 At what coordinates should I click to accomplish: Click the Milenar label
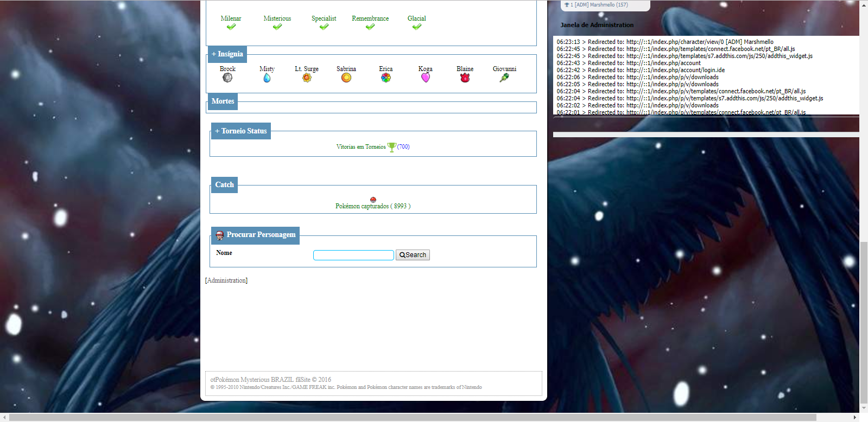pyautogui.click(x=231, y=18)
